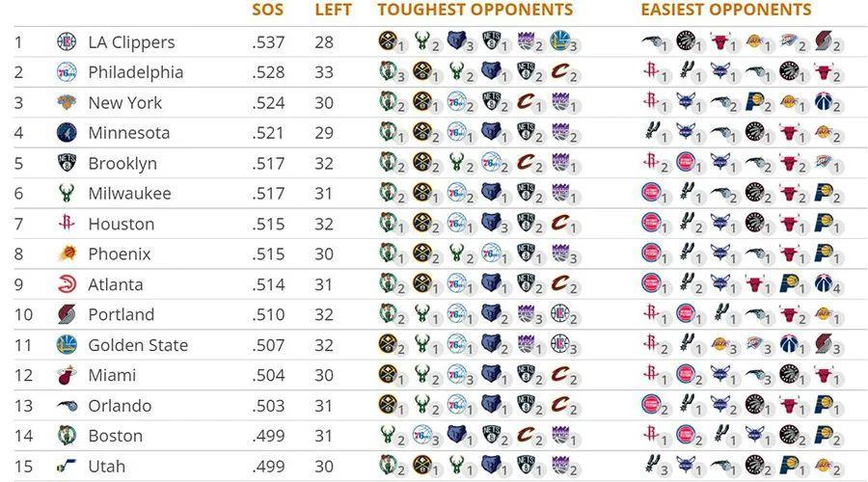Click the Timberwolves logo next to Minnesota
Screen dimensions: 868x482
point(67,133)
